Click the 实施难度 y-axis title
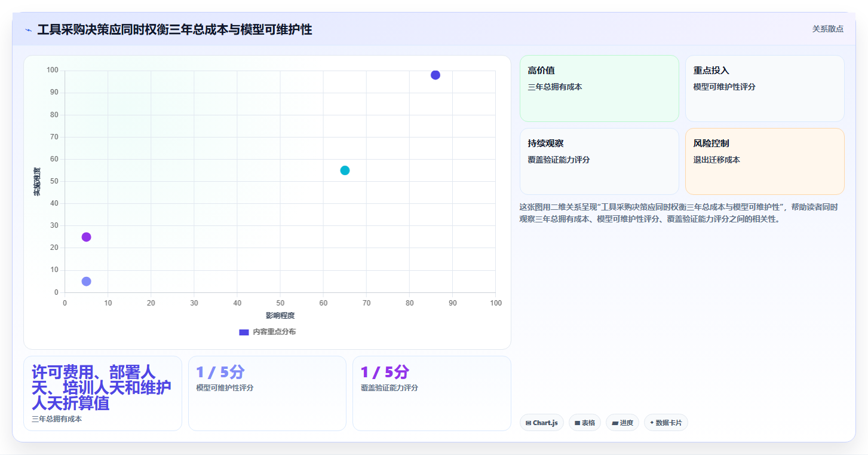The width and height of the screenshot is (868, 455). tap(37, 182)
